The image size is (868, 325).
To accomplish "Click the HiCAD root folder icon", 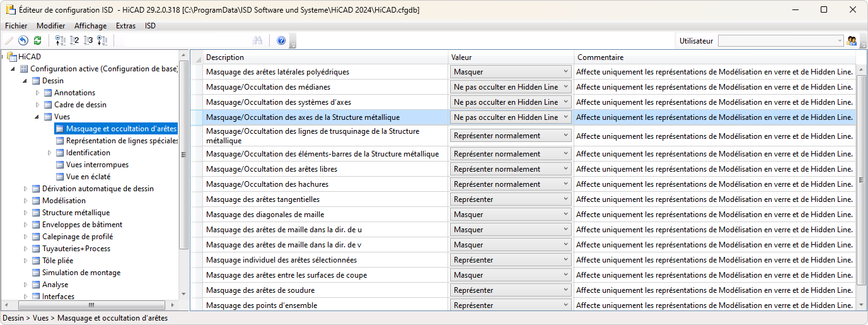I will [12, 56].
